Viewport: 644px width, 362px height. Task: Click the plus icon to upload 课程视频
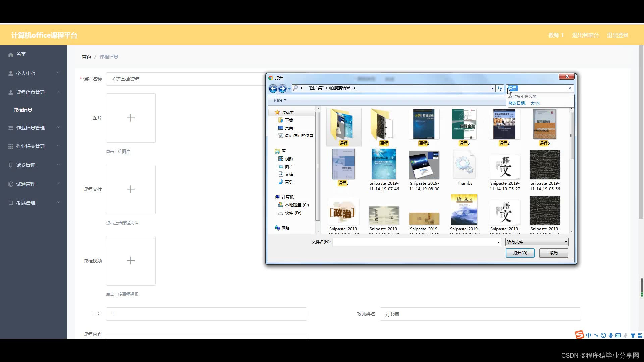(x=131, y=261)
